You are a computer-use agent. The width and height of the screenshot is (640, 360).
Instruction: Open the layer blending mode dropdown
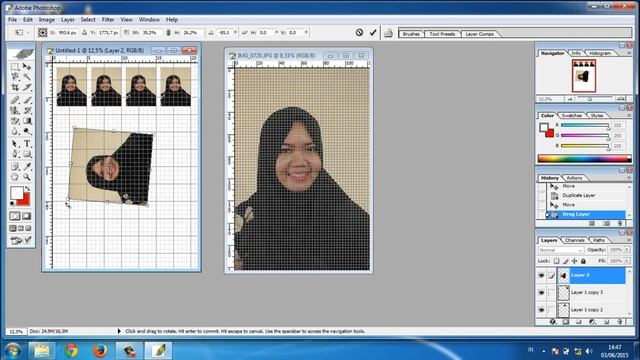coord(561,250)
